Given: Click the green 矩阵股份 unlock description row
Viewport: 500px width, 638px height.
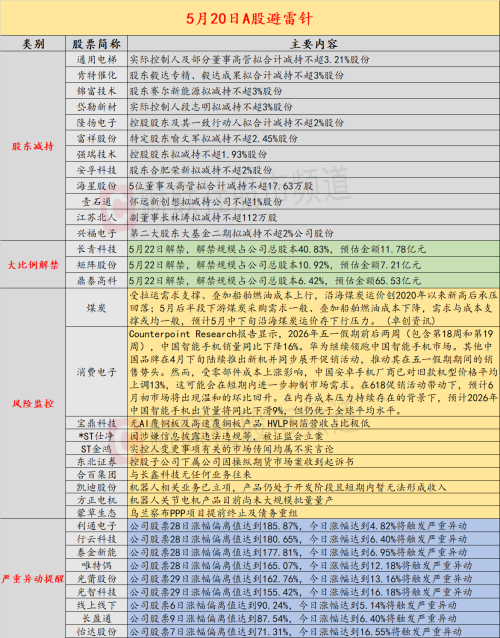Looking at the screenshot, I should pos(313,265).
